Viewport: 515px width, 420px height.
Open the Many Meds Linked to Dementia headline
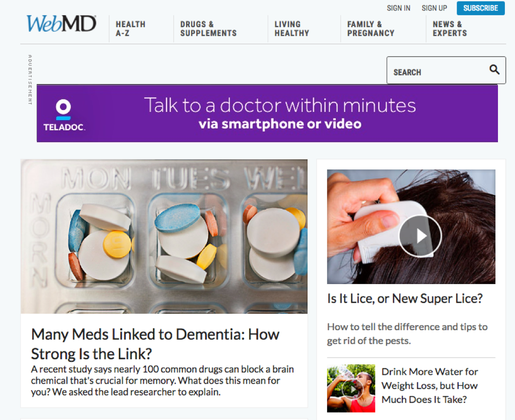coord(155,344)
